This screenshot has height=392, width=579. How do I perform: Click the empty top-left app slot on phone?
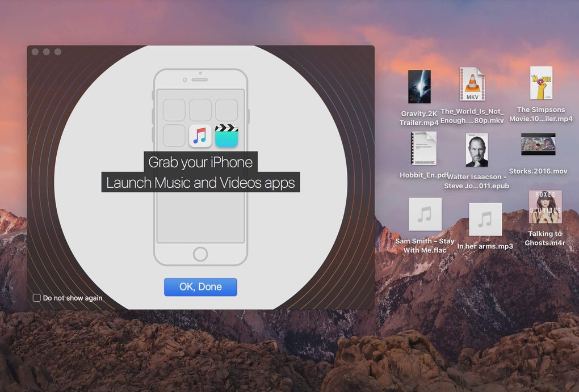click(x=174, y=109)
